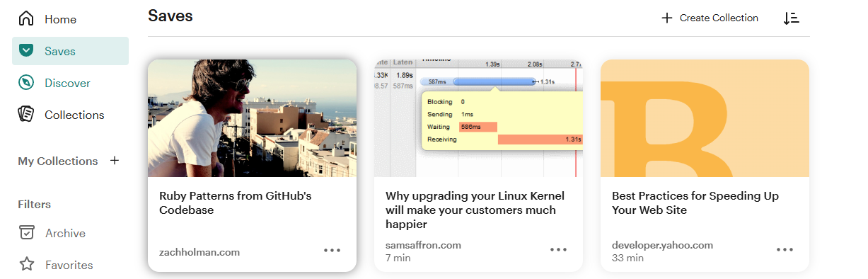Open the Linux Kernel article thumbnail
This screenshot has height=279, width=868.
(x=478, y=118)
